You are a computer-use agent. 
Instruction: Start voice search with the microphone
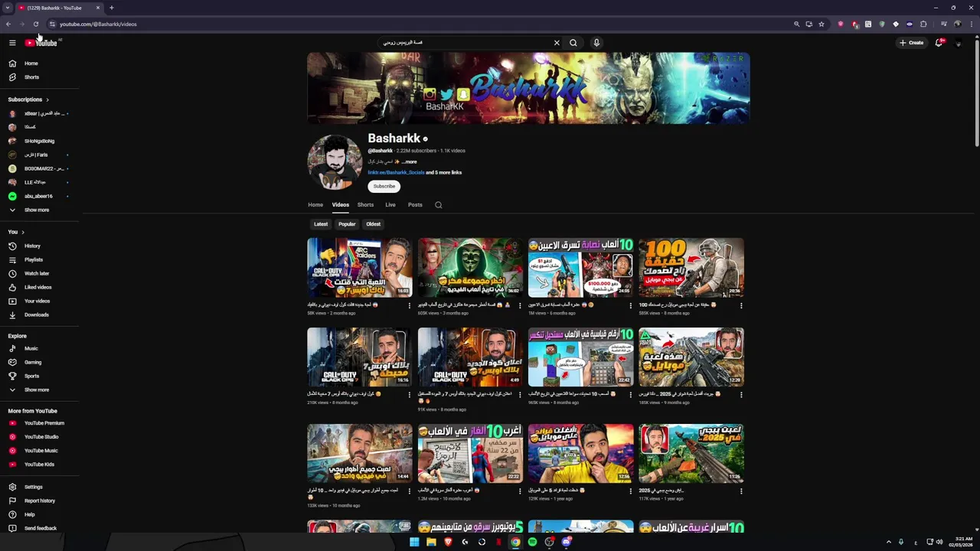point(596,43)
